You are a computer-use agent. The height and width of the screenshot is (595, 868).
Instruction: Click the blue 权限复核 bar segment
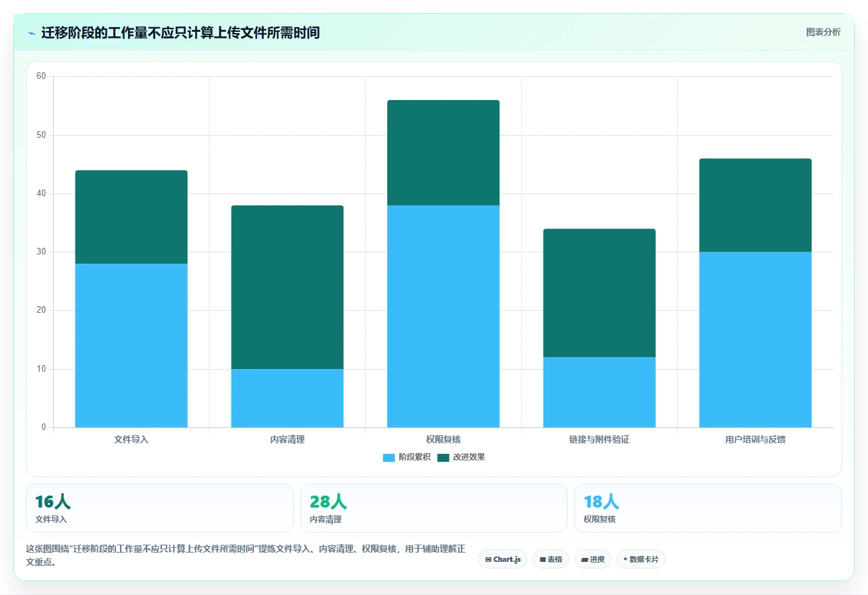[x=444, y=316]
